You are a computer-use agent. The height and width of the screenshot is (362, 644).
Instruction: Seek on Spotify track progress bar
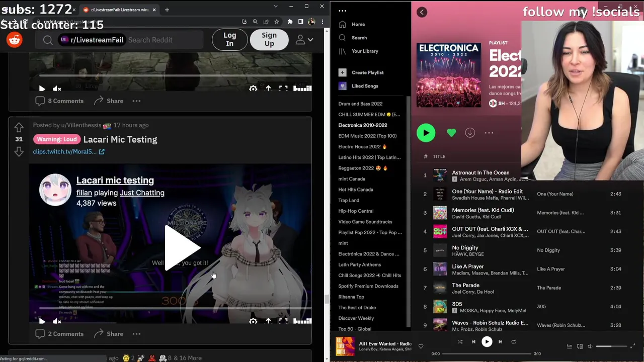pos(487,353)
